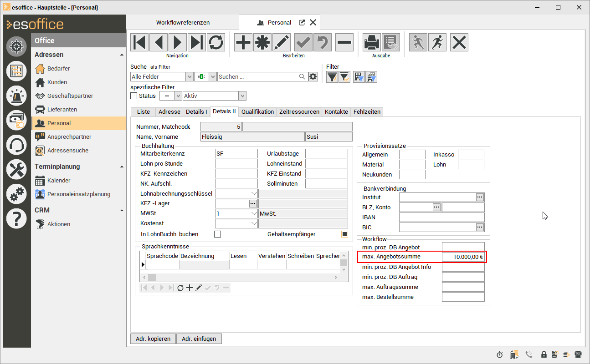
Task: Open the ABC search mode dropdown
Action: click(212, 77)
